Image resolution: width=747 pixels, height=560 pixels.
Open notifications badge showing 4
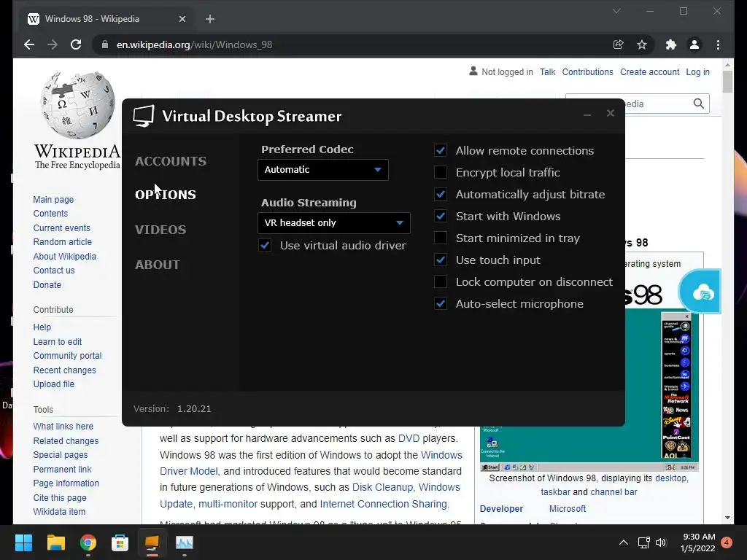point(727,542)
